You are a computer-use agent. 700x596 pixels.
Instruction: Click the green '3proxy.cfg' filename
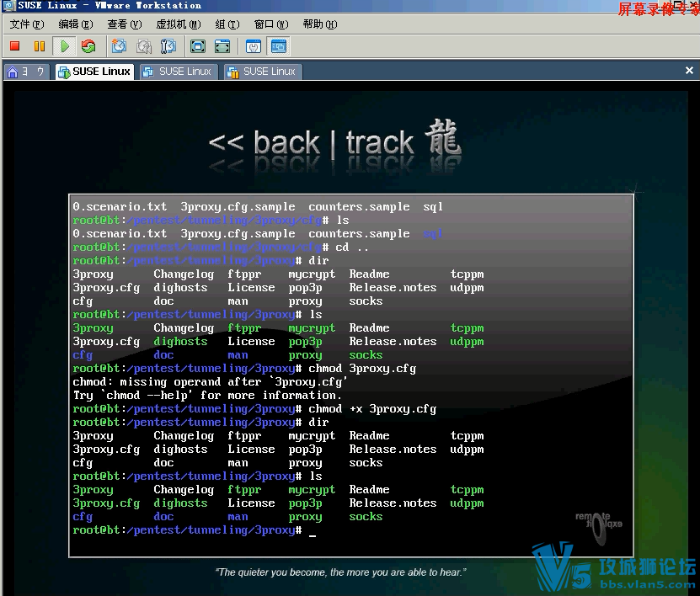[106, 503]
